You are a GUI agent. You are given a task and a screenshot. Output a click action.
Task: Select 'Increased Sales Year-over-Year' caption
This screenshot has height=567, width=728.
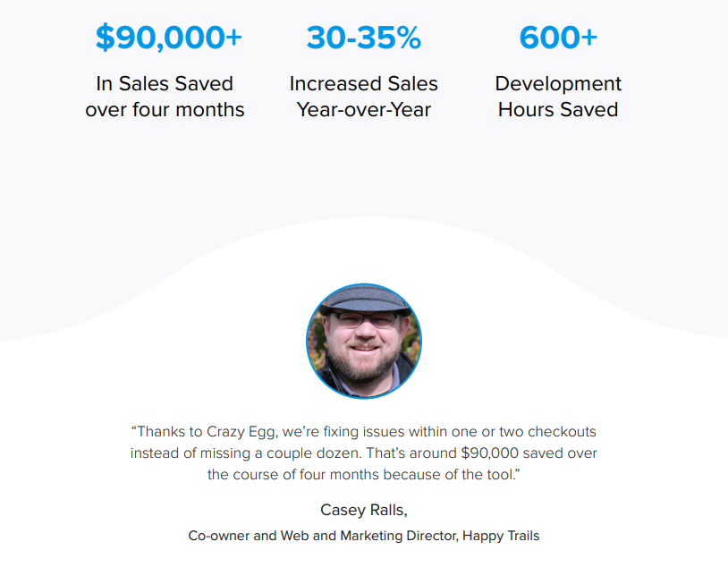coord(363,97)
